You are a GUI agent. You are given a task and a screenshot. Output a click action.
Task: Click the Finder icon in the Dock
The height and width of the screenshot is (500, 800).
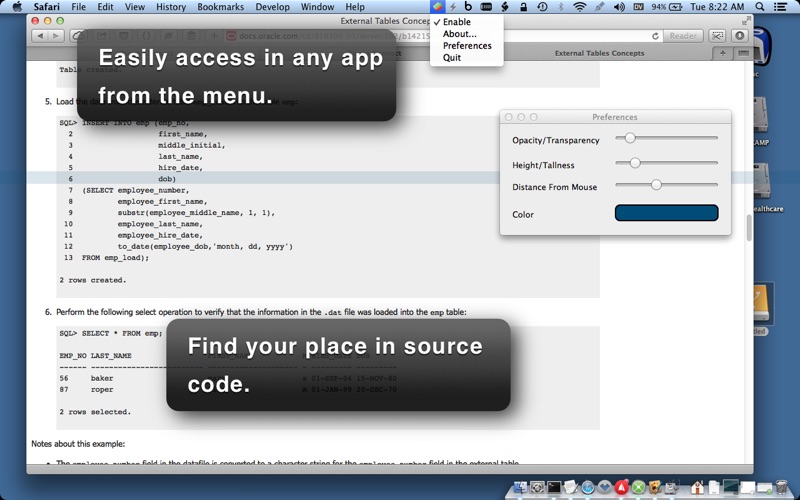(x=521, y=488)
